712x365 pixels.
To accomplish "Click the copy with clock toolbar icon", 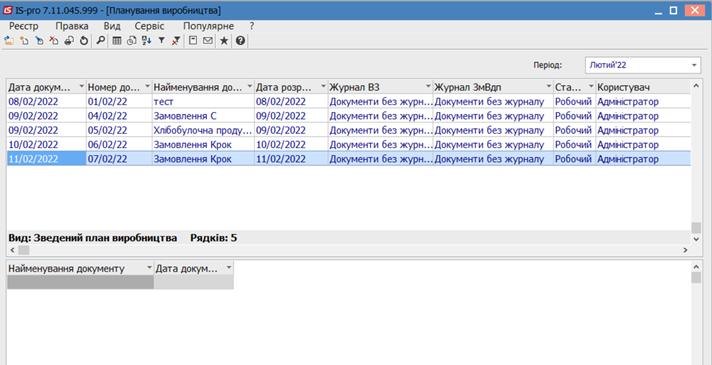I will (132, 41).
